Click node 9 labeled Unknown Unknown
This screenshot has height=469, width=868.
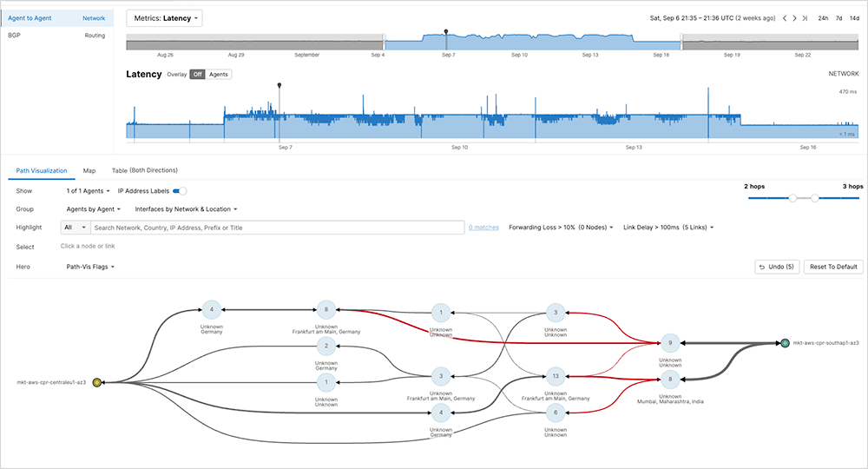click(x=670, y=343)
